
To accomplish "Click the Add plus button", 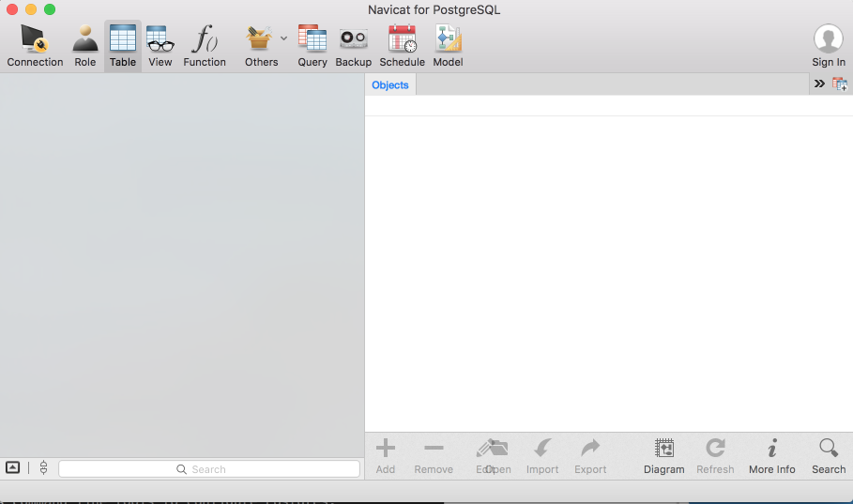I will point(385,456).
